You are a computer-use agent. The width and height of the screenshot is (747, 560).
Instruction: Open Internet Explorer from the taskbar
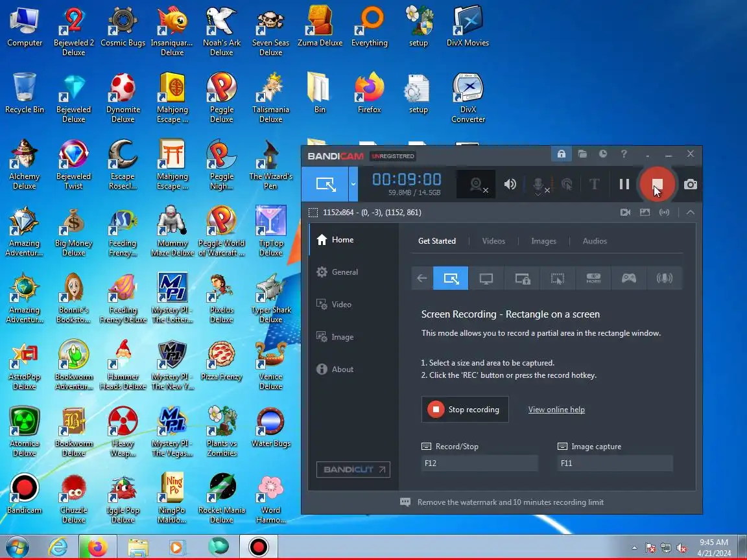coord(58,547)
